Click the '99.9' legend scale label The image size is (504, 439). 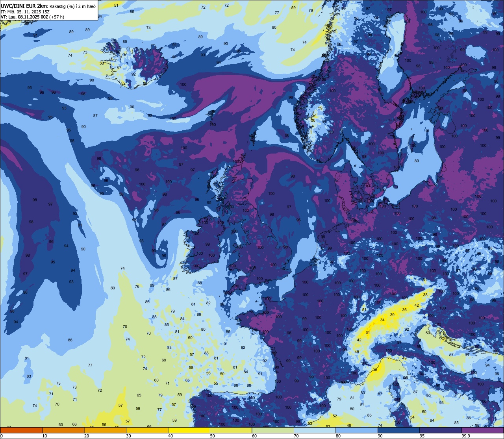pos(466,435)
